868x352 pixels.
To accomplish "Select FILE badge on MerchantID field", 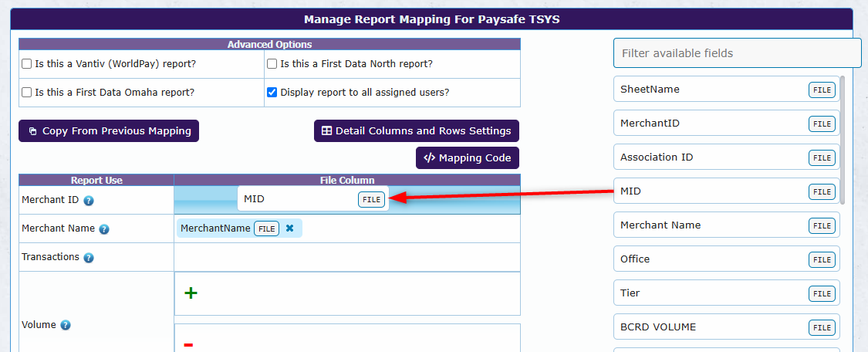I will pos(822,124).
